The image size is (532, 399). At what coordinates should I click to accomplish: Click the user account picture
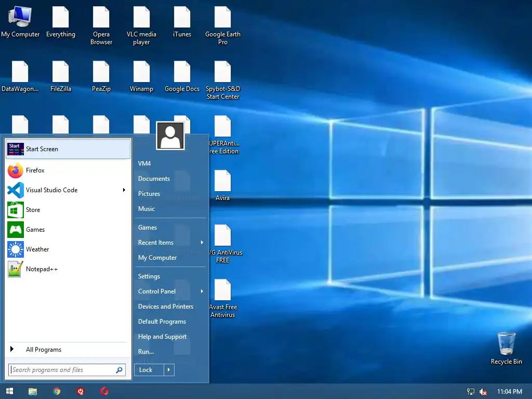pyautogui.click(x=170, y=136)
